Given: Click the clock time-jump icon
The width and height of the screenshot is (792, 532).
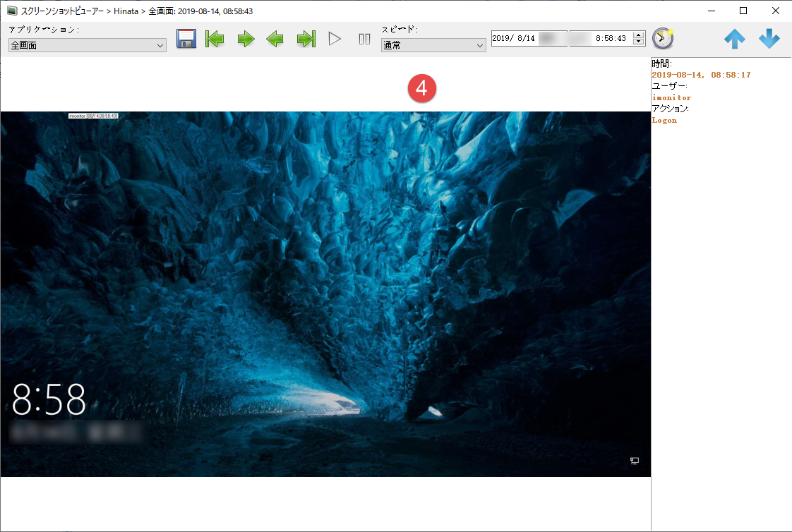Looking at the screenshot, I should click(663, 38).
